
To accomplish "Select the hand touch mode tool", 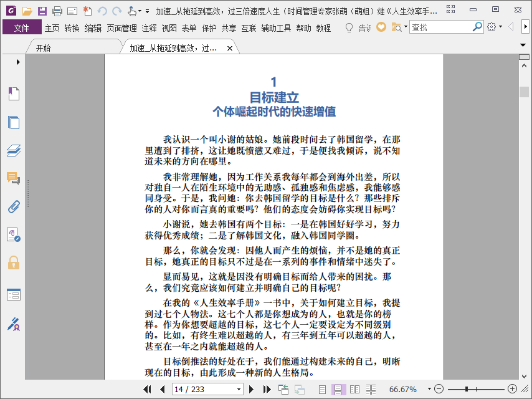I will (132, 11).
